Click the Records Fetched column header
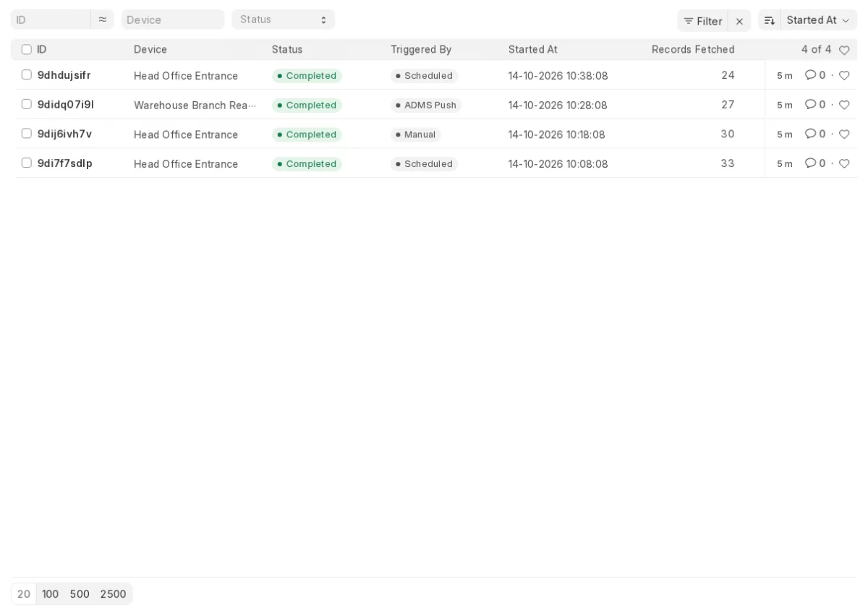Screen dimensions: 868x610 tap(693, 50)
